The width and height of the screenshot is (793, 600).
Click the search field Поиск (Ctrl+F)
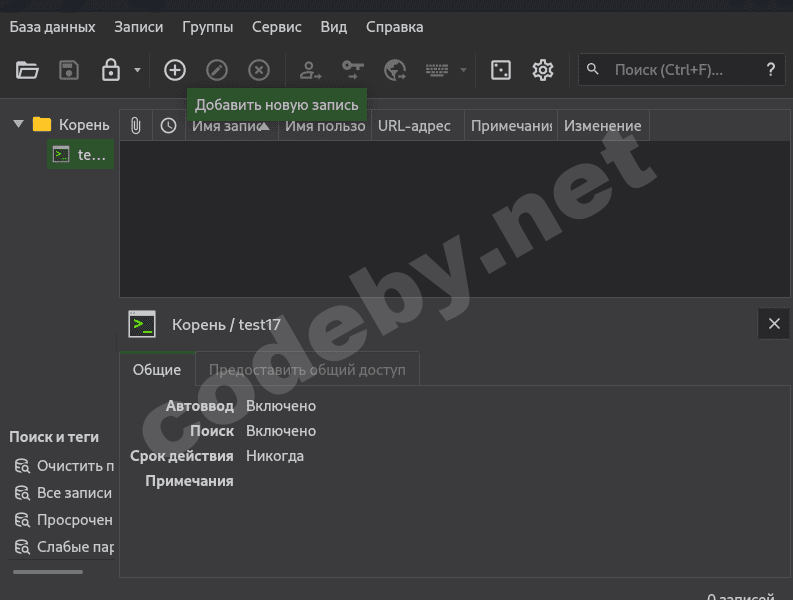pyautogui.click(x=681, y=70)
